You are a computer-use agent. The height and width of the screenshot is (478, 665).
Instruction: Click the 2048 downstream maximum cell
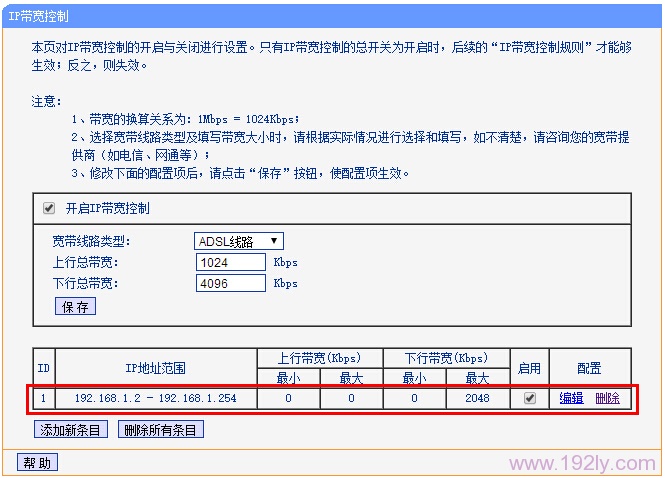tap(477, 398)
